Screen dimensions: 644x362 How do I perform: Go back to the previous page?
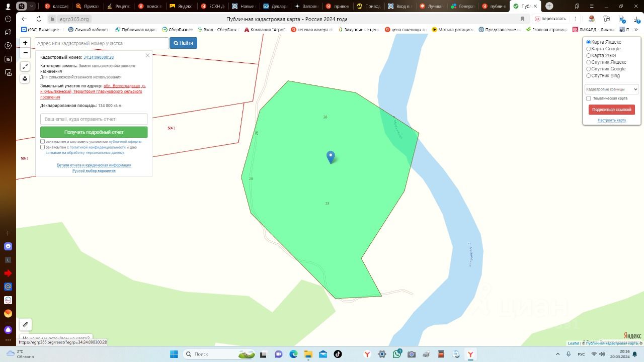click(24, 19)
